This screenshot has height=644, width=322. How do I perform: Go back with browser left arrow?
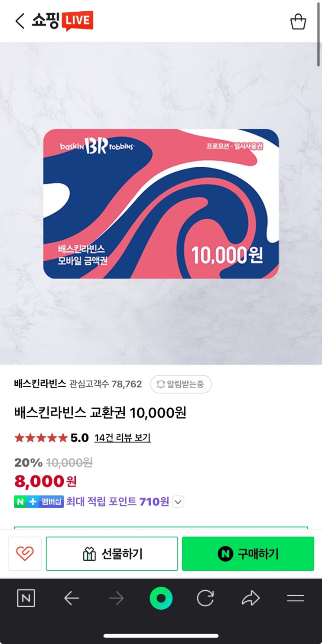click(72, 598)
